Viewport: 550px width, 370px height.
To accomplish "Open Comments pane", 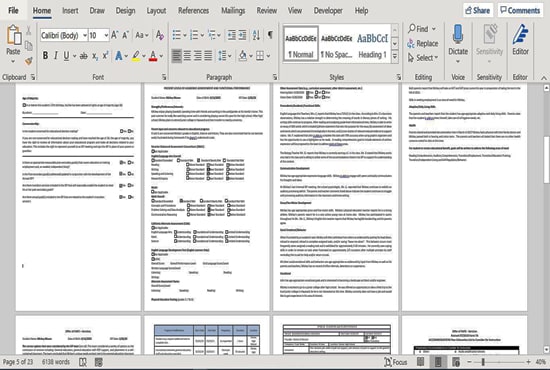I will point(520,11).
